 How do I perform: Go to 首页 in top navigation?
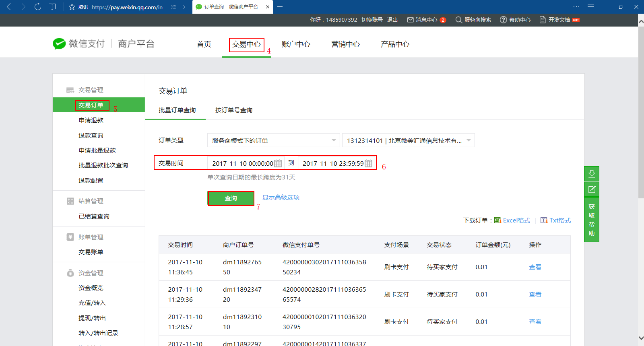pyautogui.click(x=204, y=44)
